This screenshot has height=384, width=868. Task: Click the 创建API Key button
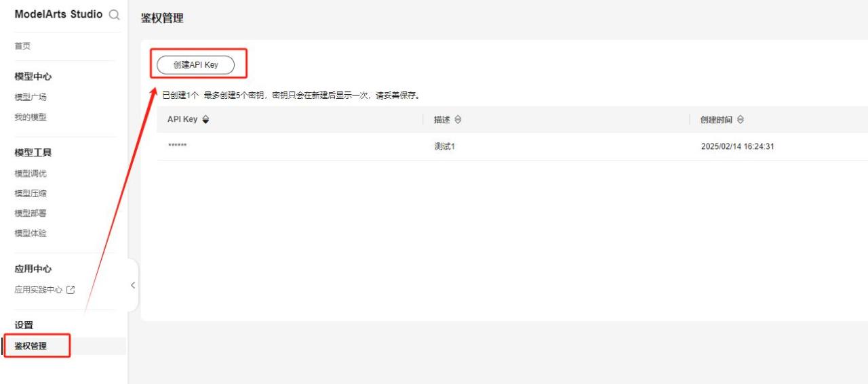point(195,65)
